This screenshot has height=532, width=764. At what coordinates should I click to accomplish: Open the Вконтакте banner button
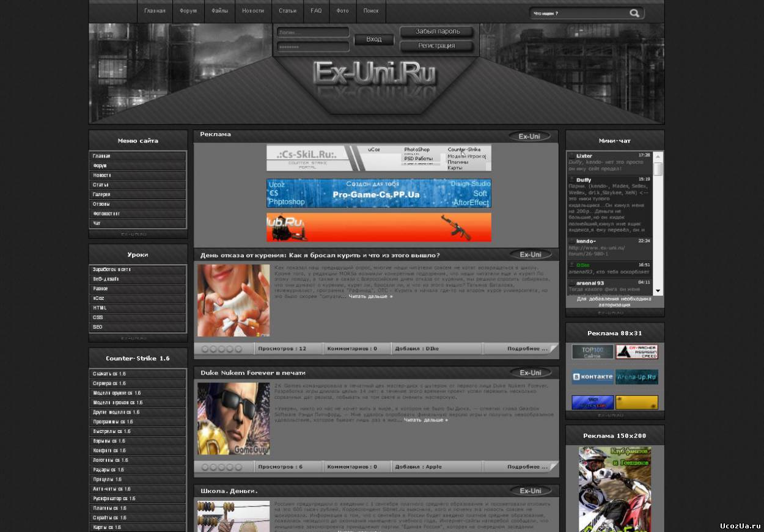(593, 377)
